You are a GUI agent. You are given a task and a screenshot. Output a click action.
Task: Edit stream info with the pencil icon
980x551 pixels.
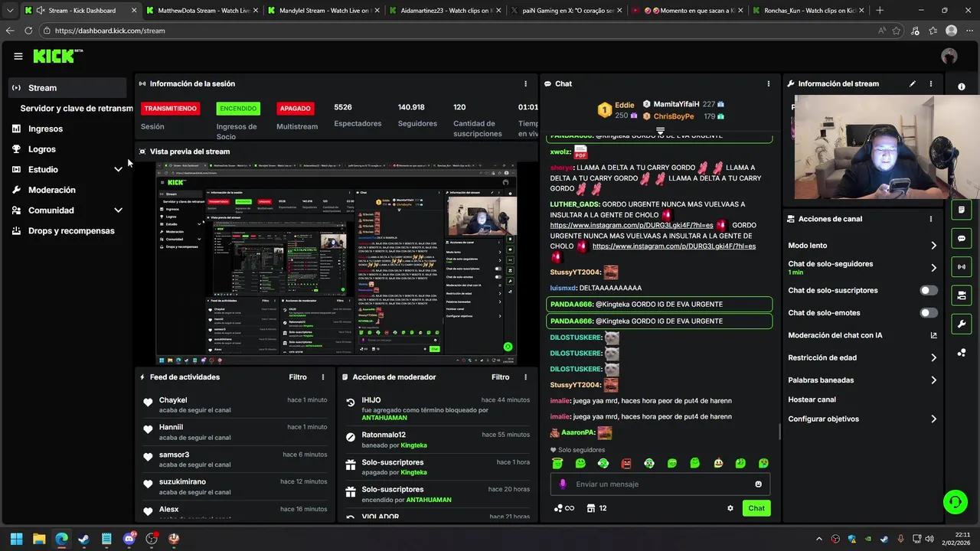click(912, 83)
